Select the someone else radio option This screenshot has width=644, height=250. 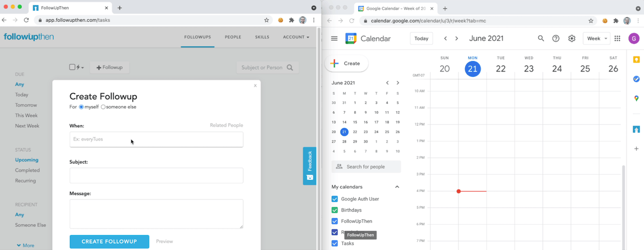103,107
